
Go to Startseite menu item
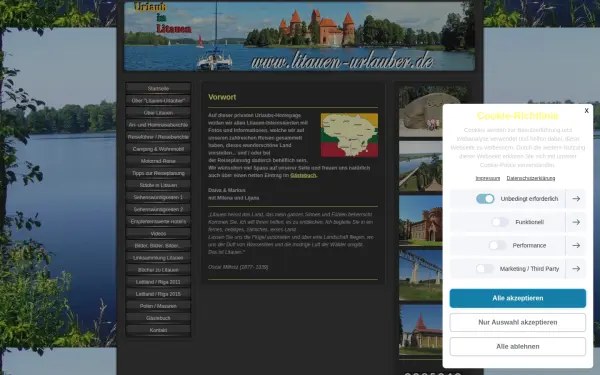[x=158, y=88]
